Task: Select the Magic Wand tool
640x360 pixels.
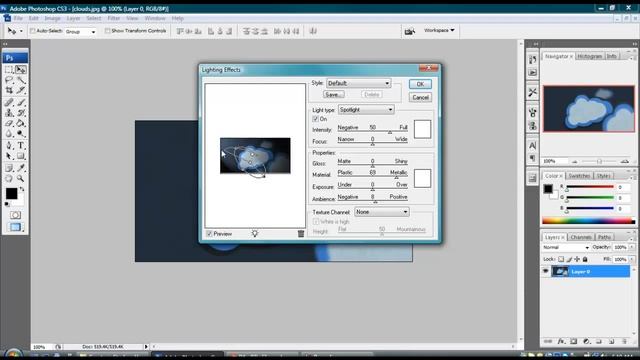Action: [21, 80]
